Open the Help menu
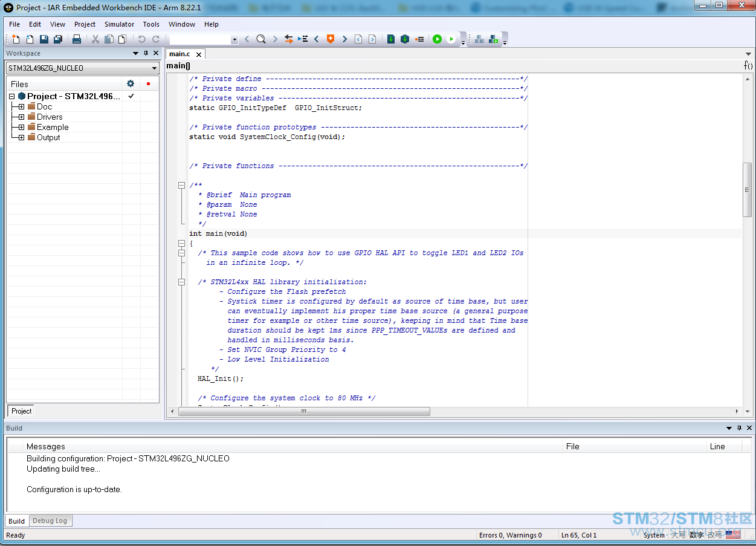 [212, 24]
